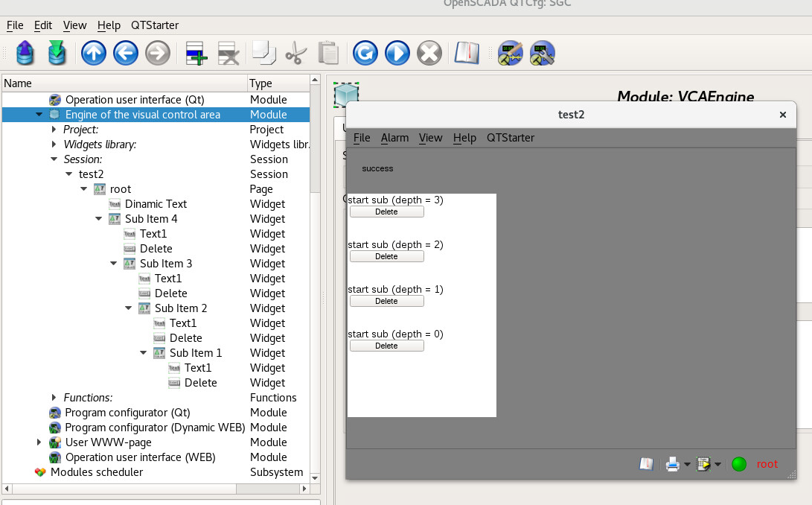
Task: Go up one level with blue up arrow
Action: (x=94, y=54)
